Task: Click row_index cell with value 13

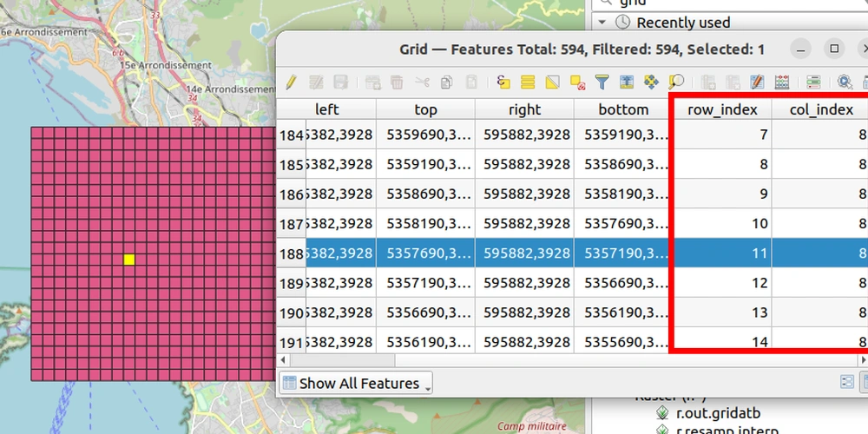Action: click(x=722, y=312)
